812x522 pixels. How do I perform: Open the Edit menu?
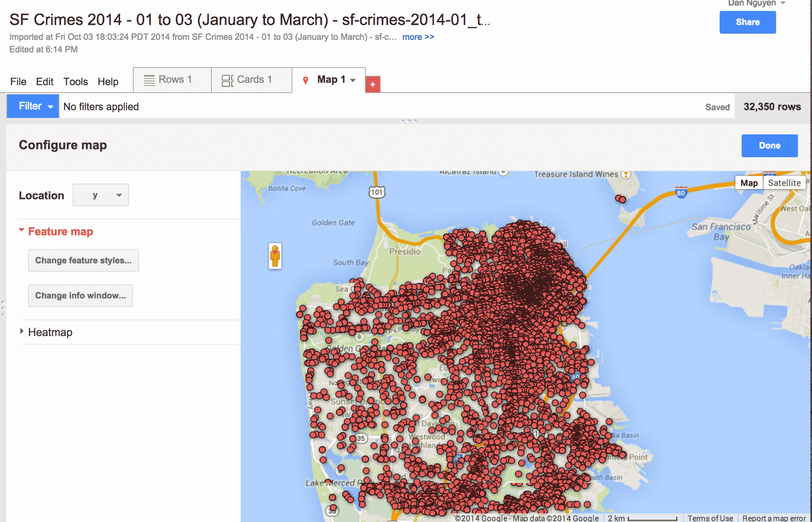(x=45, y=82)
